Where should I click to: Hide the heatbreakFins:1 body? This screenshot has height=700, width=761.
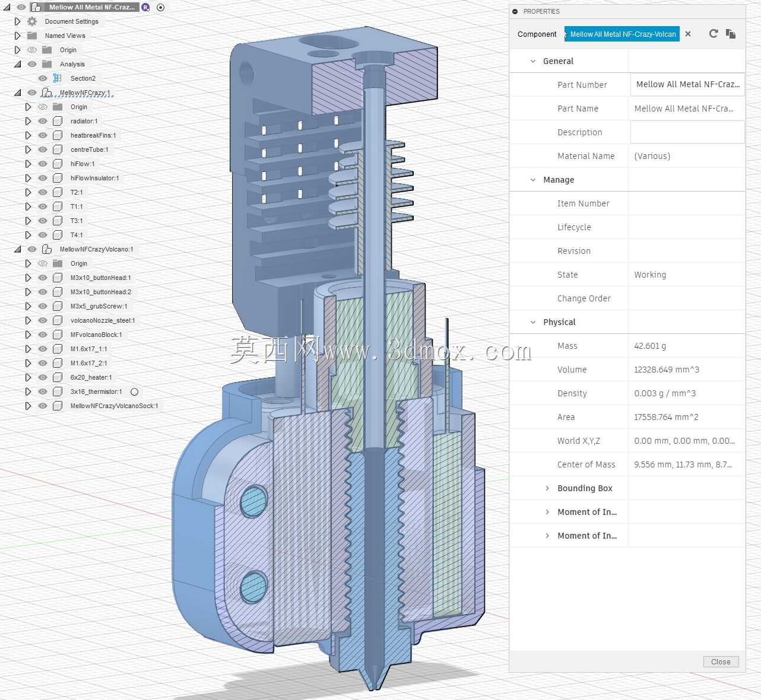[43, 135]
